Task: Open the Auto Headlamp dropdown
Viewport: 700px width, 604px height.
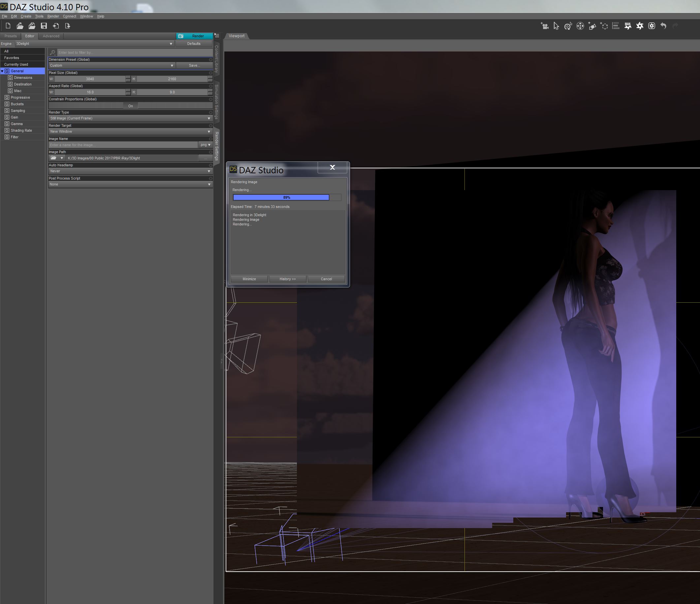Action: click(130, 171)
